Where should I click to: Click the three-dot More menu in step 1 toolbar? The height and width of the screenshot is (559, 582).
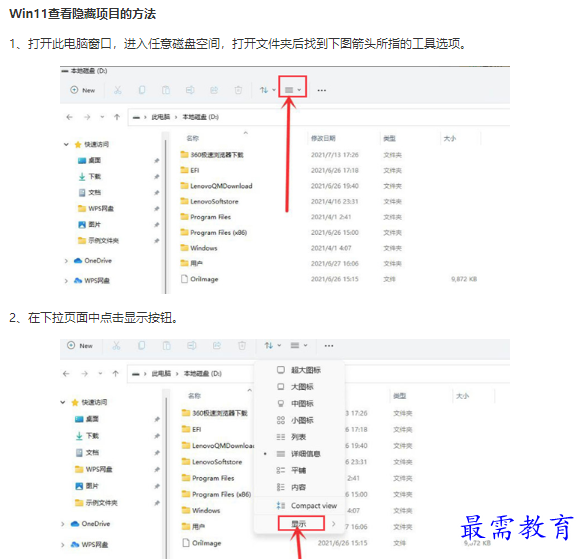[322, 90]
